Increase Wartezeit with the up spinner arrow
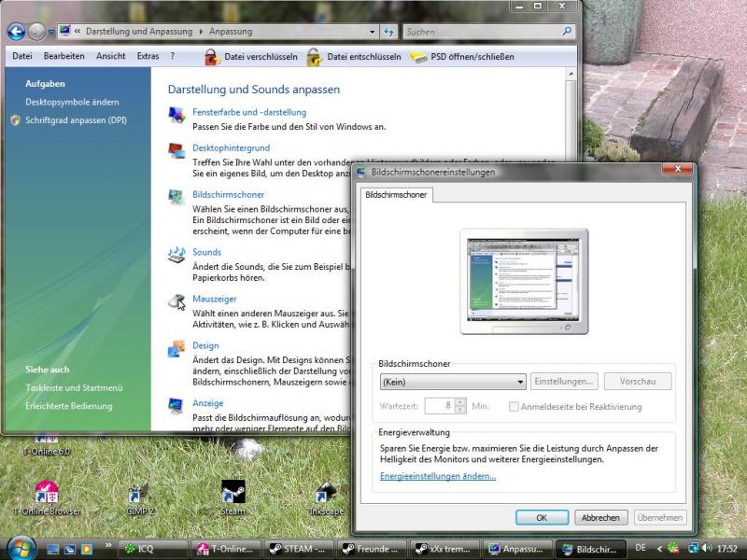The image size is (747, 560). (460, 402)
